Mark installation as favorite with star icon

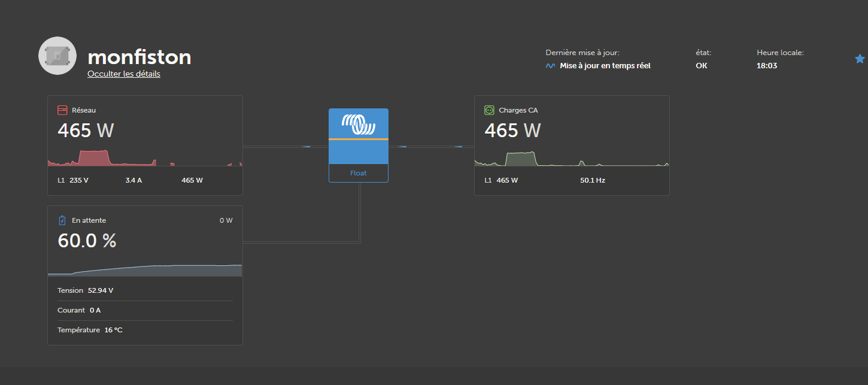pos(860,59)
